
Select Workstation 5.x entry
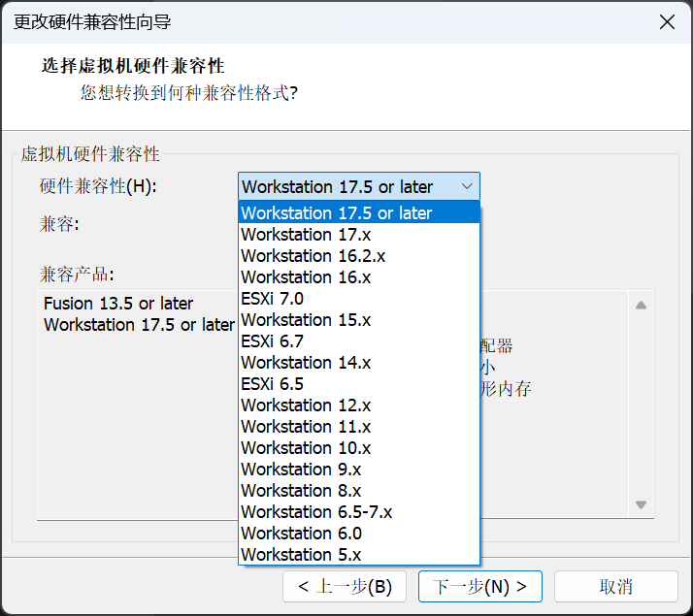click(x=359, y=555)
